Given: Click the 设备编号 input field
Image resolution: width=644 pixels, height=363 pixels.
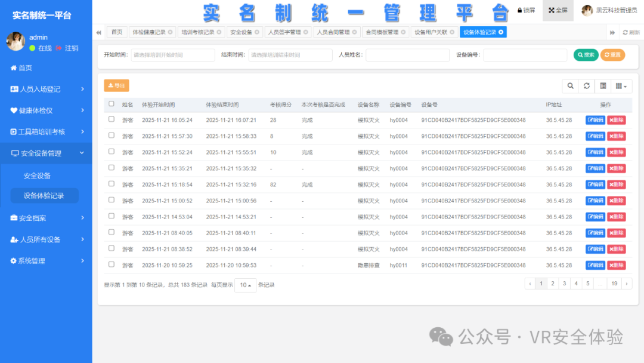Looking at the screenshot, I should point(525,55).
